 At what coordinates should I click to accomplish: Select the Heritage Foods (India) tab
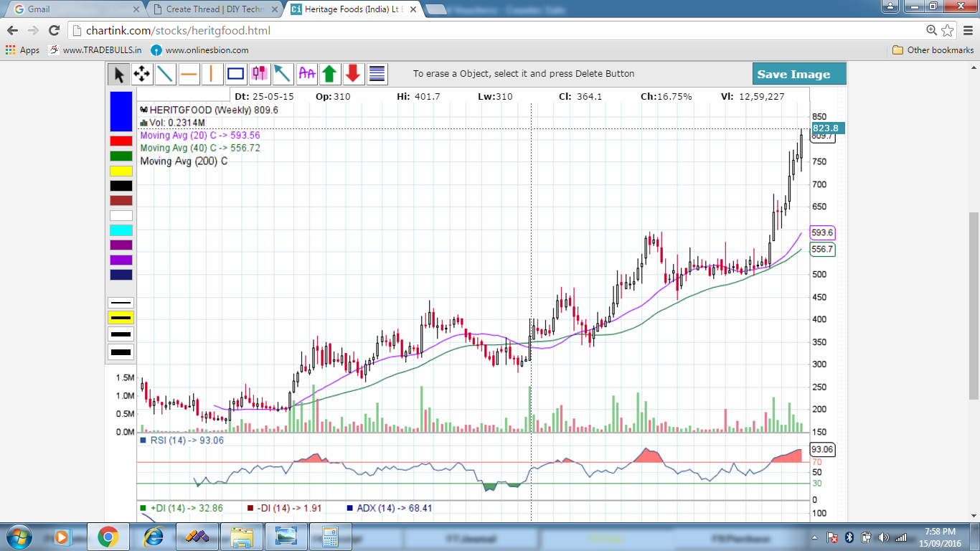click(x=354, y=9)
